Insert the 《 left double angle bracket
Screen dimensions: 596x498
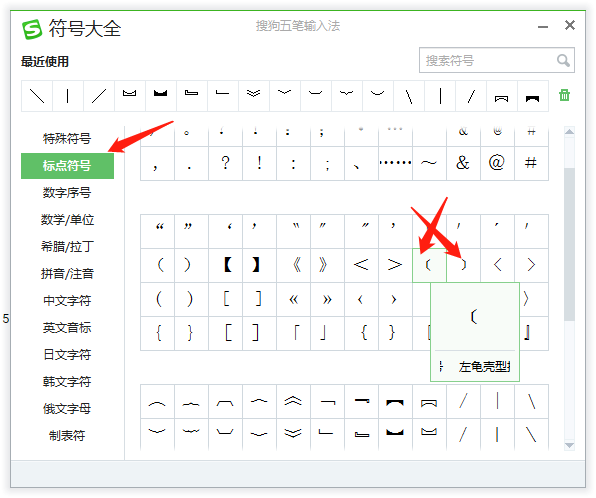click(x=293, y=265)
